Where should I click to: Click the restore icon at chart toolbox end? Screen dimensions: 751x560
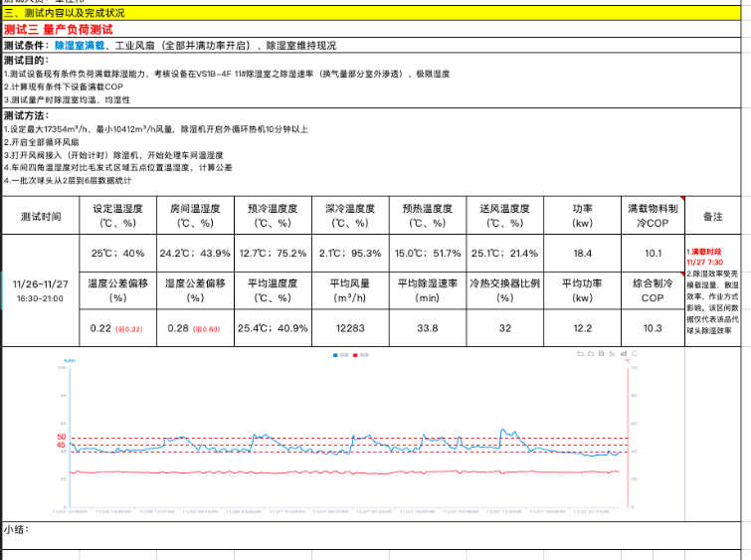click(635, 353)
